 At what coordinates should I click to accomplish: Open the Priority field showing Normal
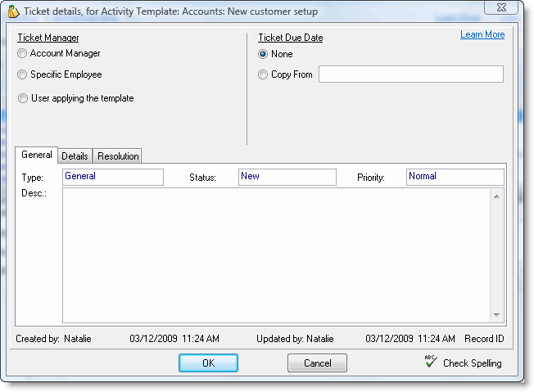[455, 177]
